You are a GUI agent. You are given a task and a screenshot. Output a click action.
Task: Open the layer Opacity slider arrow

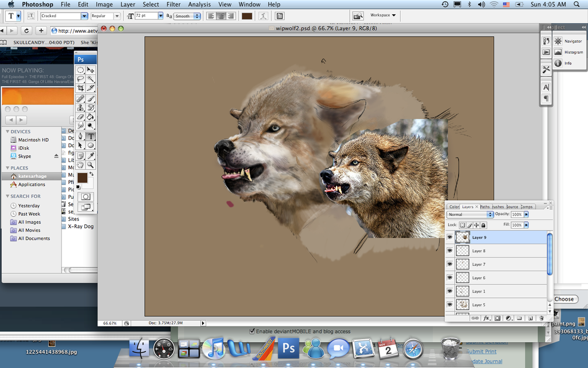click(x=526, y=214)
